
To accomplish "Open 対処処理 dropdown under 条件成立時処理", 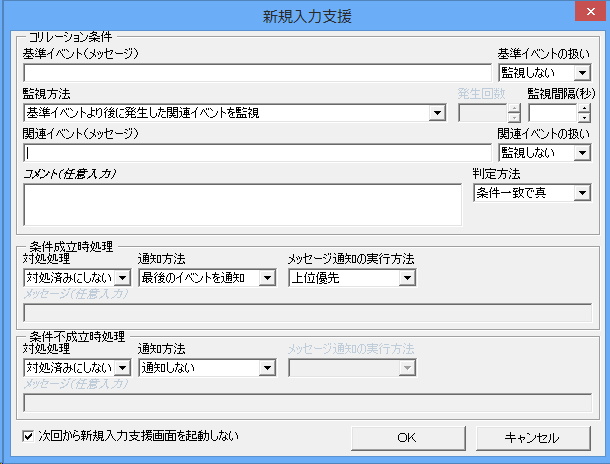I will [x=77, y=278].
